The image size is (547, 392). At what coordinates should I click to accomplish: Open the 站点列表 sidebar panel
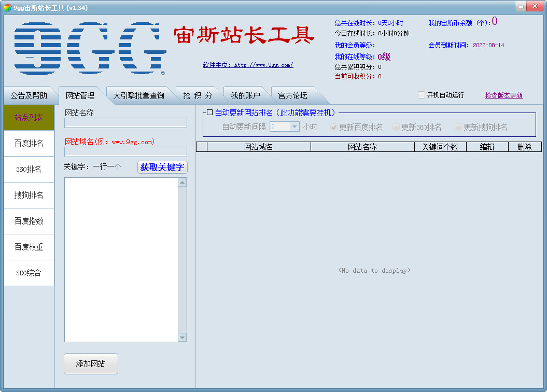point(29,117)
